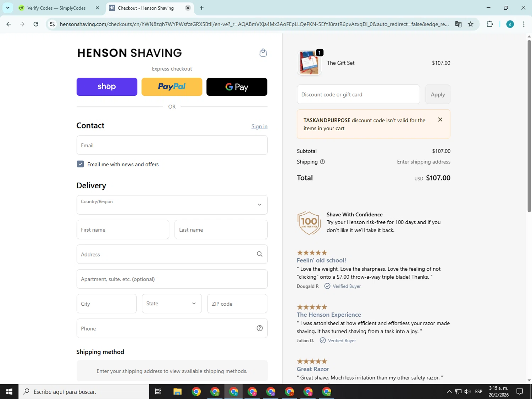The width and height of the screenshot is (532, 399).
Task: Focus the Last name field
Action: 221,229
